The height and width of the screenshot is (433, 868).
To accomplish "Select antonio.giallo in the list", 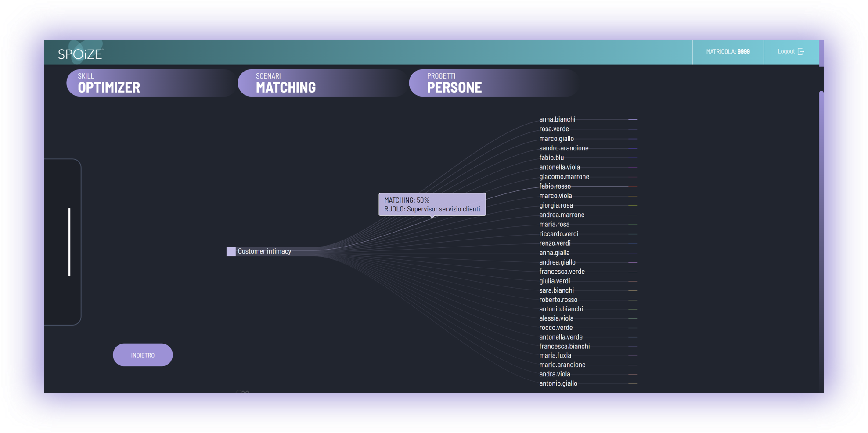I will (558, 383).
